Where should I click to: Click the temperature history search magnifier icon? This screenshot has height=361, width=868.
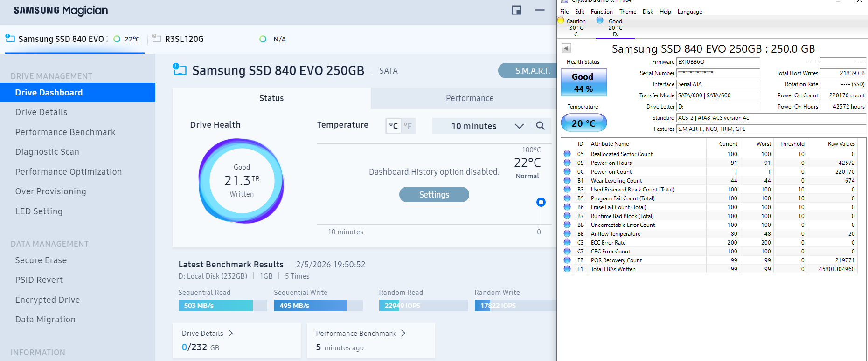pyautogui.click(x=540, y=126)
